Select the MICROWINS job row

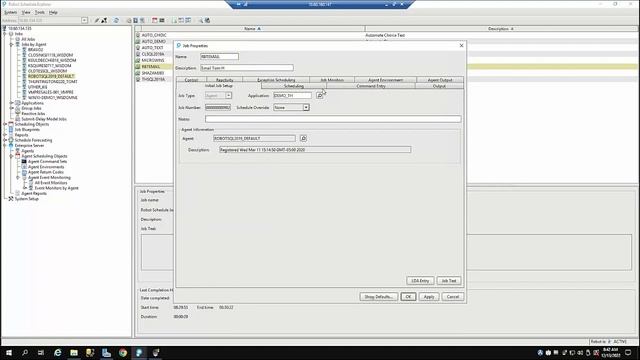pyautogui.click(x=153, y=60)
